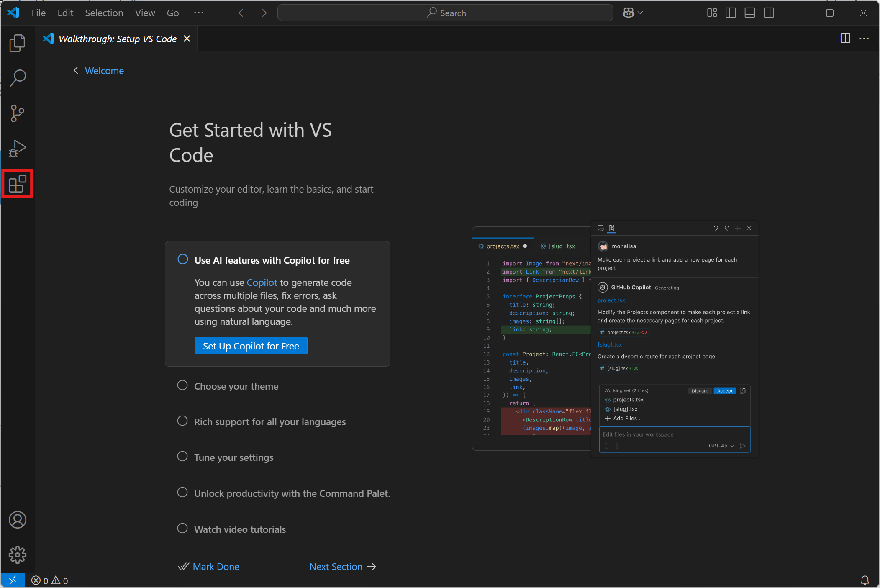Click the remote connection icon in status bar
Image resolution: width=880 pixels, height=588 pixels.
tap(13, 580)
